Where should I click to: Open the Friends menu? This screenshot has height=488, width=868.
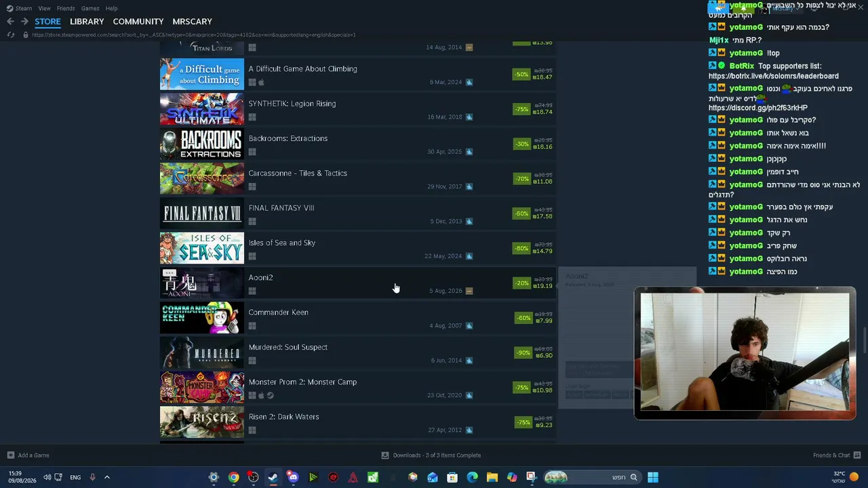(x=66, y=9)
